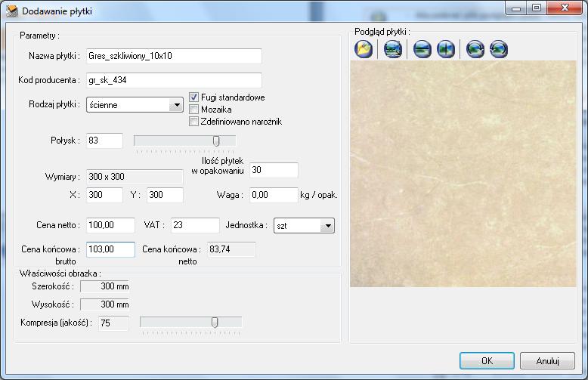
Task: Click the Połysk value field
Action: click(104, 141)
